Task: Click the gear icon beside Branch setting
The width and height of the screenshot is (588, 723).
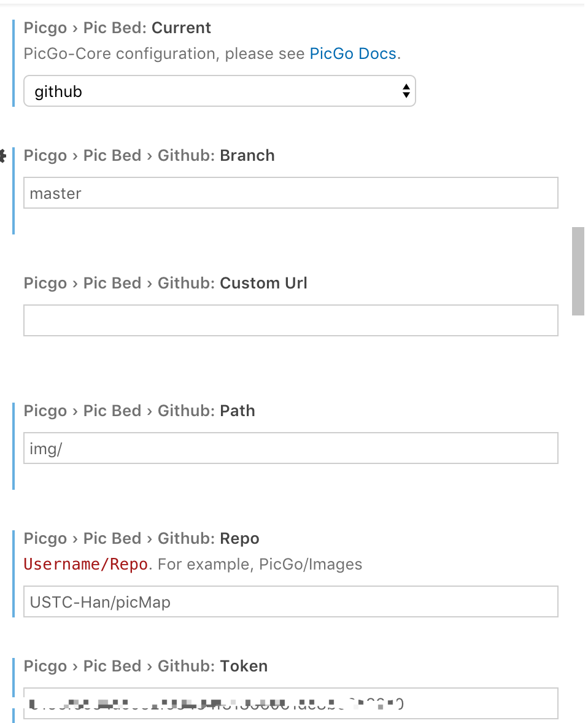Action: click(2, 157)
